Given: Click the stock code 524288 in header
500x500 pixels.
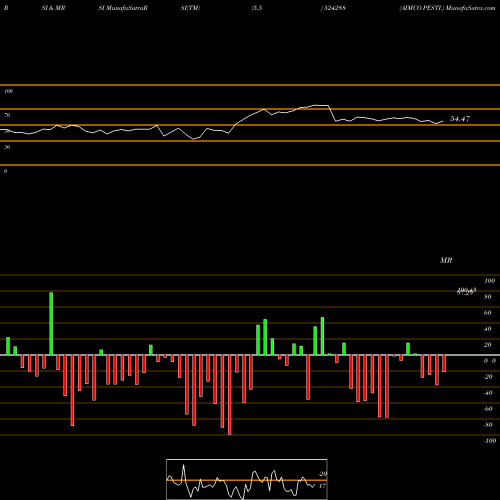Looking at the screenshot, I should [334, 8].
